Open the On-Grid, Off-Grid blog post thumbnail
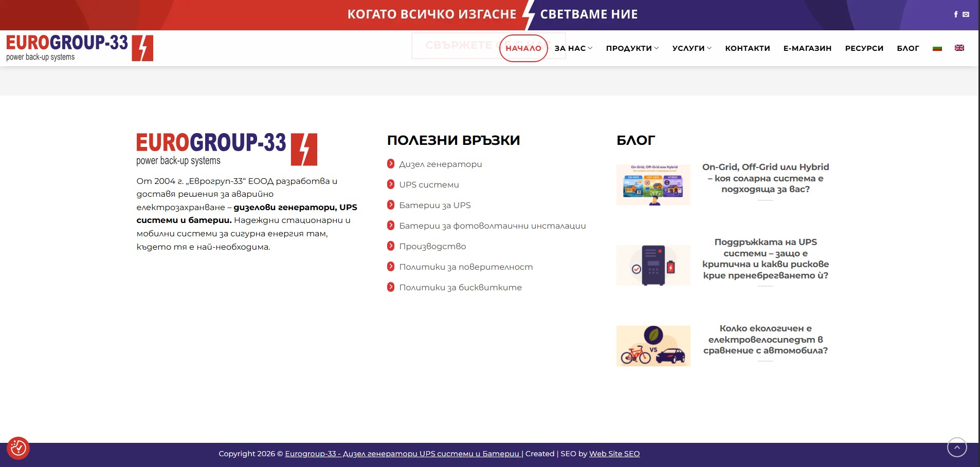980x467 pixels. click(x=653, y=185)
